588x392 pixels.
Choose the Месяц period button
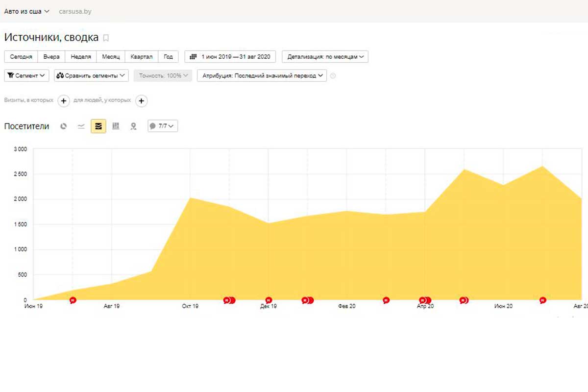[x=111, y=57]
